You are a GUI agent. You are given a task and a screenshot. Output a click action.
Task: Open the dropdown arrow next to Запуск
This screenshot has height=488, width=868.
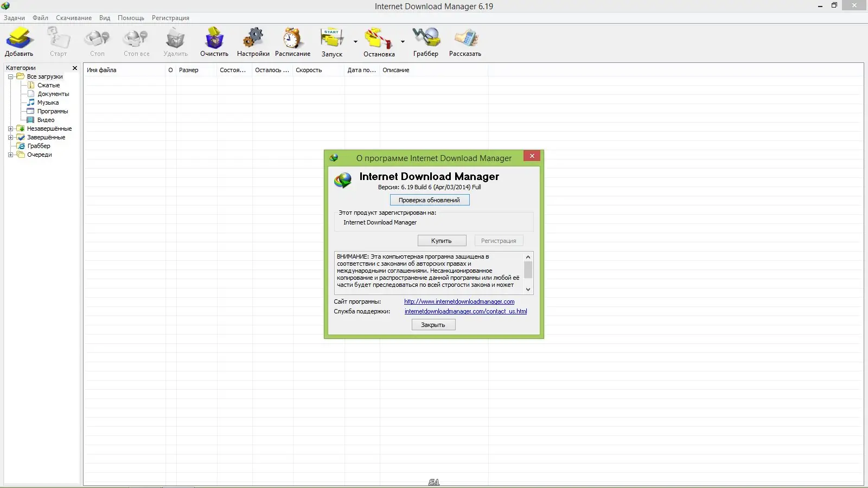[355, 42]
